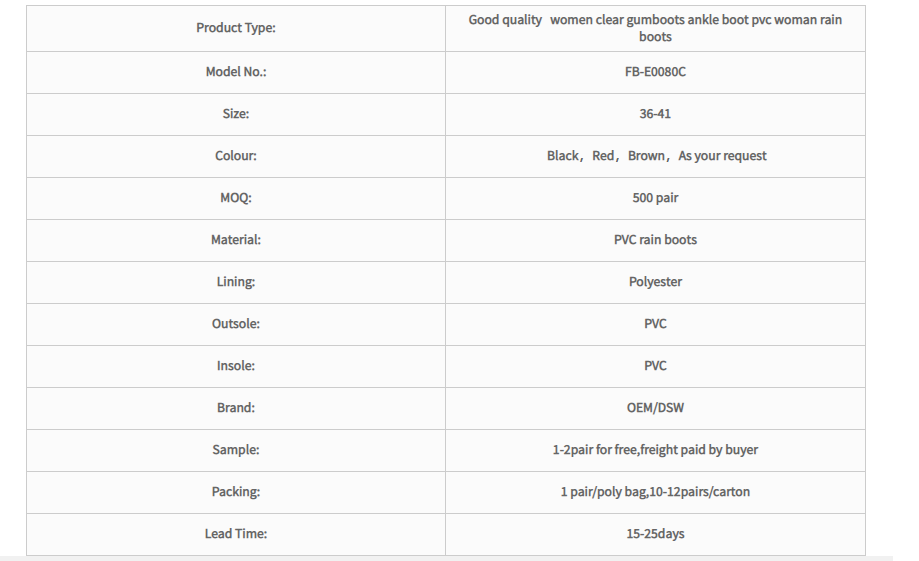Select the Colour options text

[x=656, y=156]
